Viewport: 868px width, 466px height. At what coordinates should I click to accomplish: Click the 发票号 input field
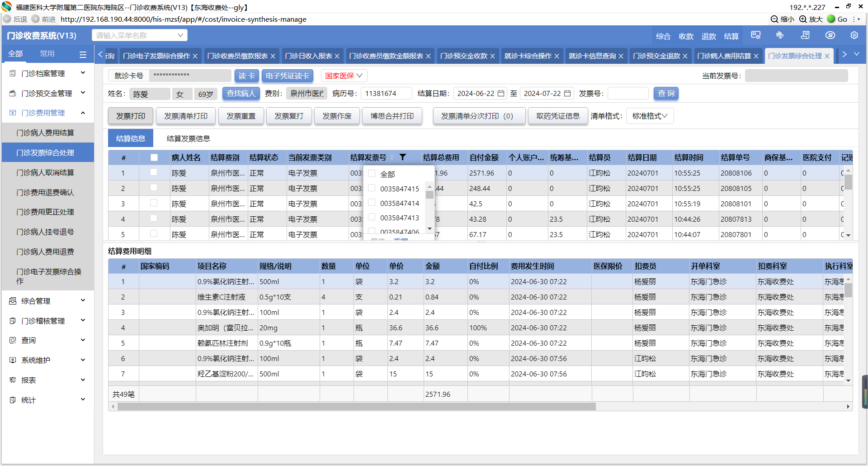[x=627, y=93]
